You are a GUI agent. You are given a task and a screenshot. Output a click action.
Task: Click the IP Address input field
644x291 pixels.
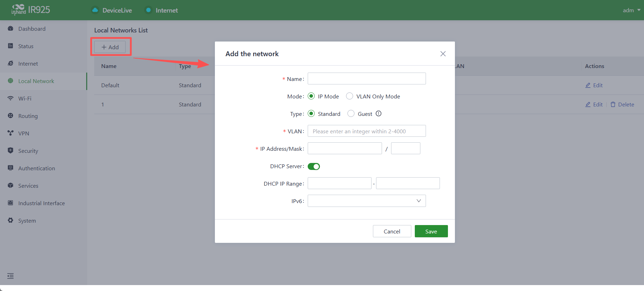pos(345,148)
